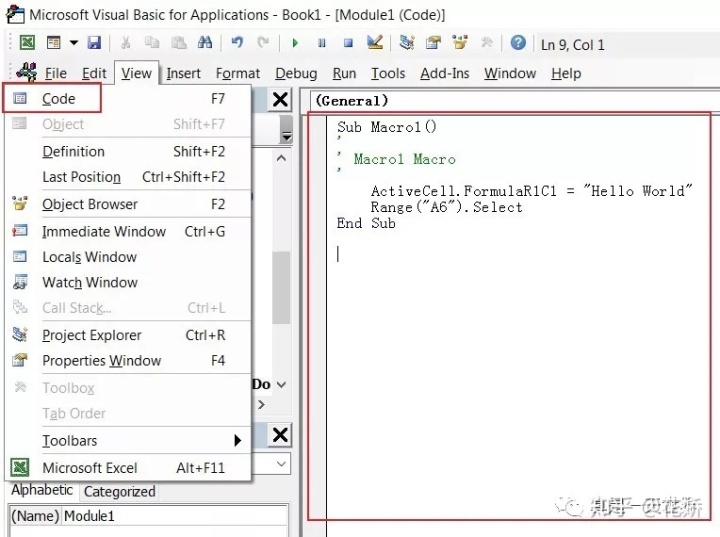
Task: Open the Debug menu
Action: click(296, 73)
